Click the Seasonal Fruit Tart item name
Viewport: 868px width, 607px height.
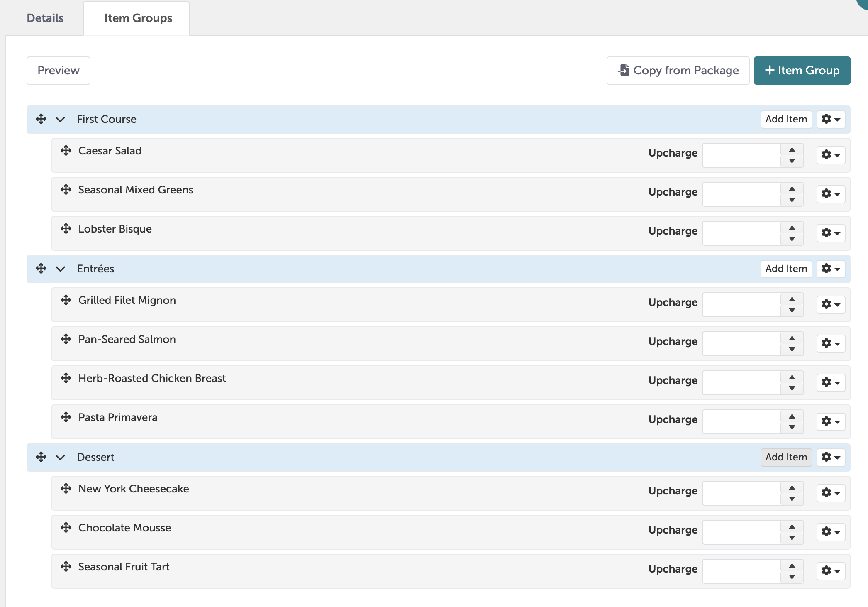point(124,567)
